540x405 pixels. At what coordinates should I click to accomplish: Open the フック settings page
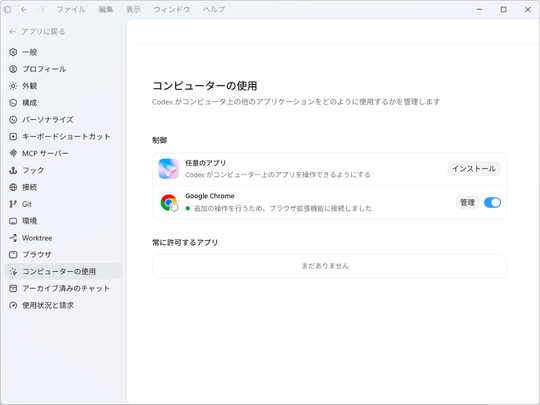tap(33, 170)
